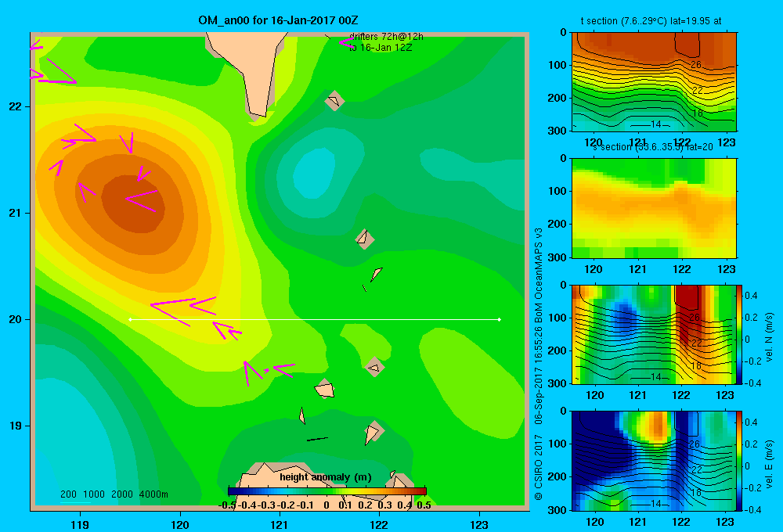Click the dark orange warm eddy core
Screen dimensions: 783x532
coord(133,203)
